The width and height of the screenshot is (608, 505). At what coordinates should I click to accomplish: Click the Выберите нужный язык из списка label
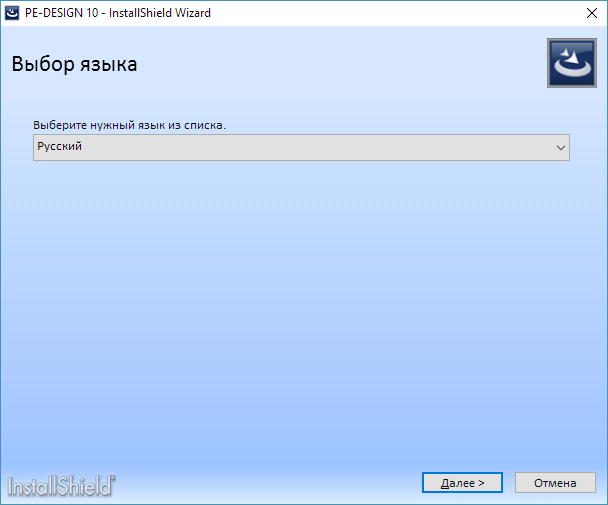point(130,125)
